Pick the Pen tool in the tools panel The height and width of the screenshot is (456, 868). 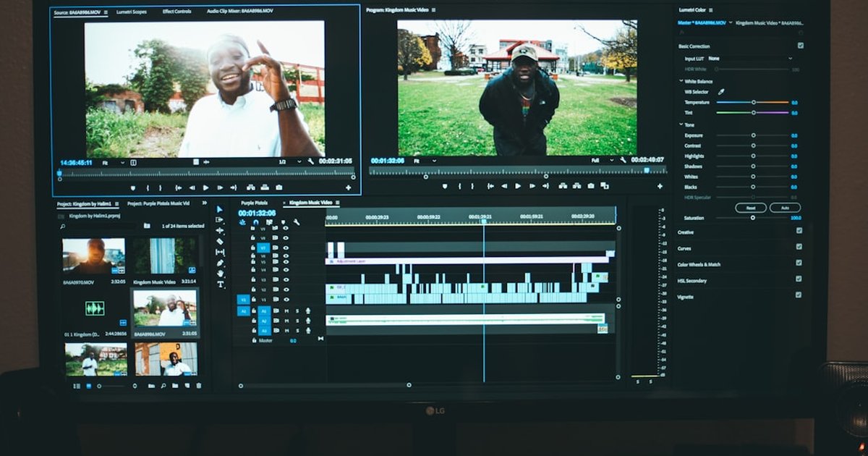221,263
